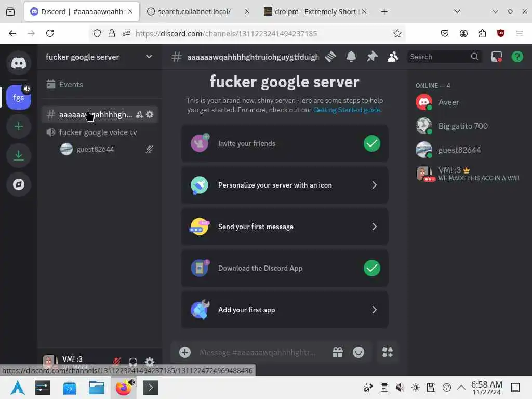
Task: Open the uBlock Origin shield icon
Action: pos(501,33)
